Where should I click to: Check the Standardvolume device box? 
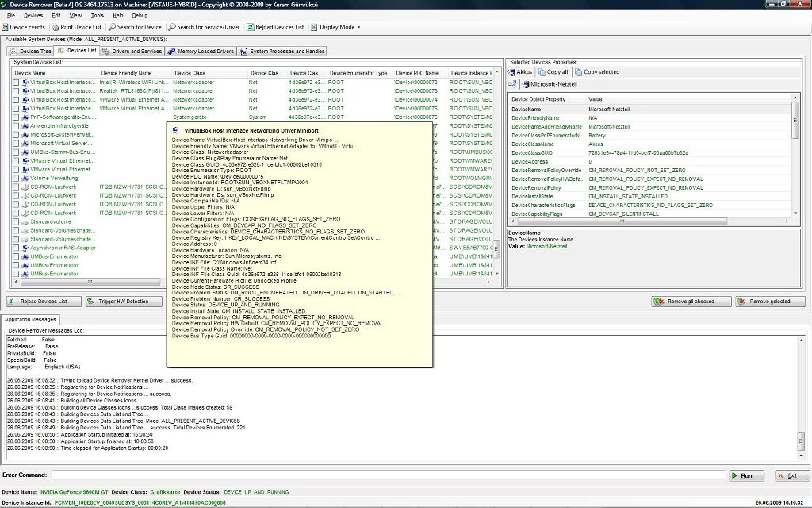[x=16, y=222]
